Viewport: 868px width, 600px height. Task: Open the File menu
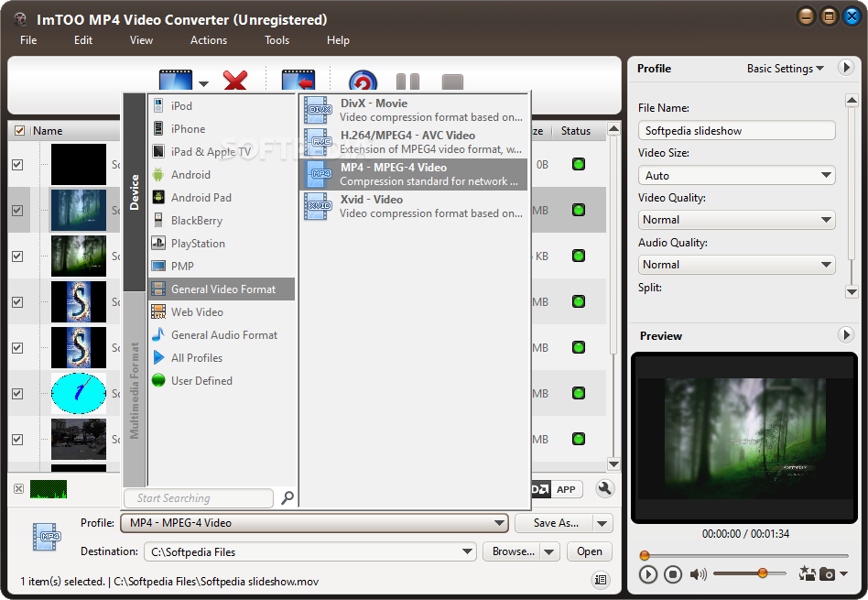tap(28, 40)
